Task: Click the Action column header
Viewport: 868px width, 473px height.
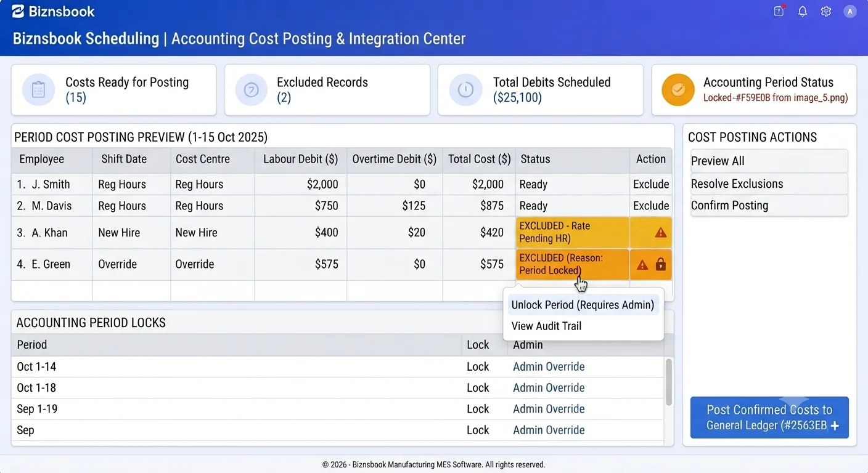Action: (x=651, y=159)
